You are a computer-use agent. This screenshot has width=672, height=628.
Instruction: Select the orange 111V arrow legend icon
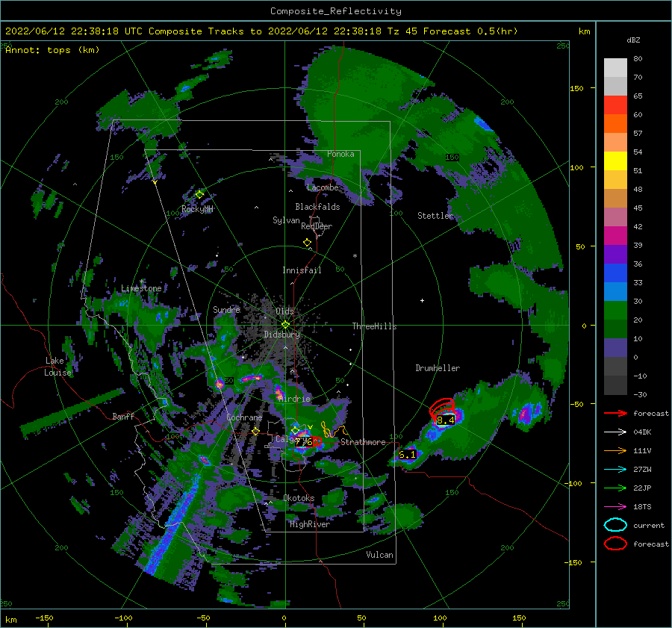tap(615, 450)
